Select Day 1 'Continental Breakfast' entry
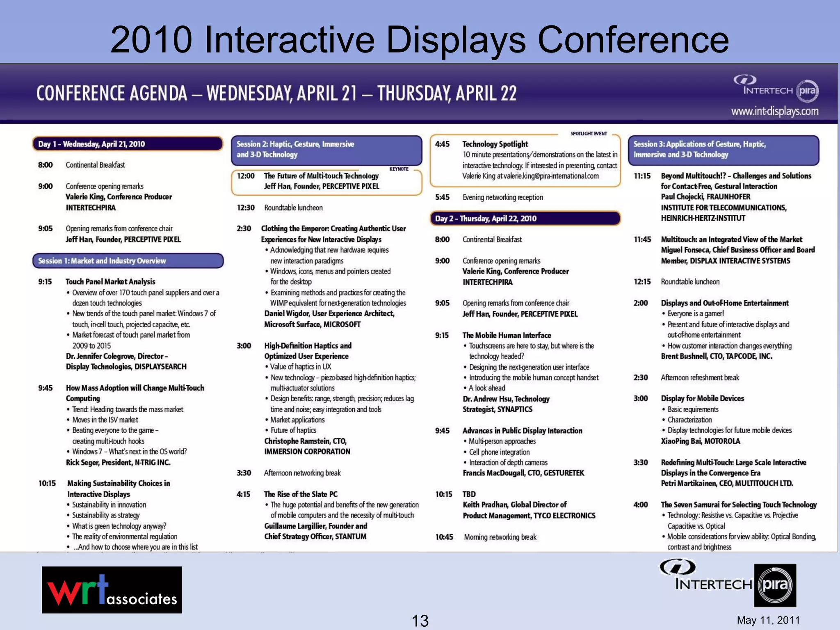 95,165
